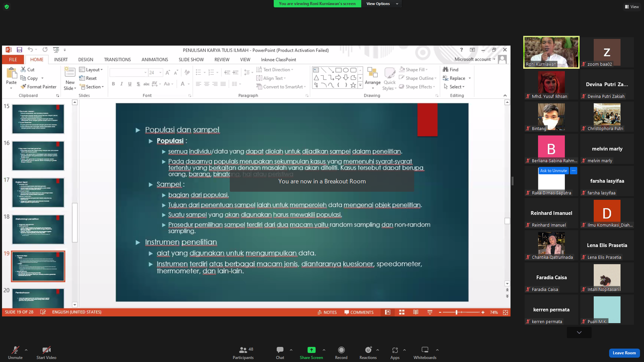Toggle Justify paragraph alignment
This screenshot has width=644, height=362.
pyautogui.click(x=223, y=84)
